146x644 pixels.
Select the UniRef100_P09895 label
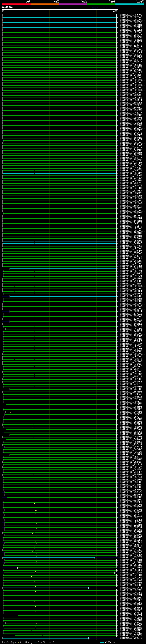pos(131,120)
